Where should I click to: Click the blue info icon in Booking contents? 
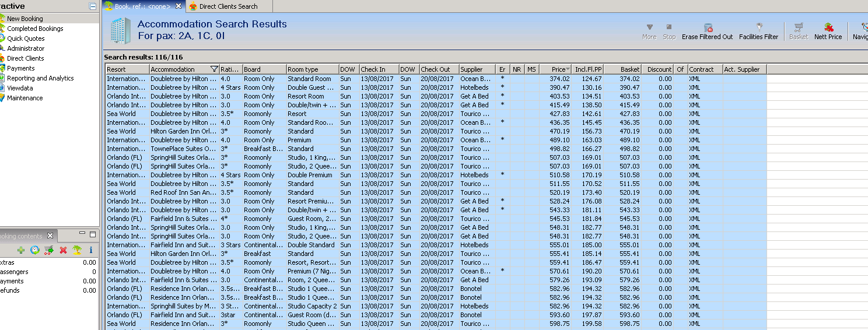click(91, 250)
